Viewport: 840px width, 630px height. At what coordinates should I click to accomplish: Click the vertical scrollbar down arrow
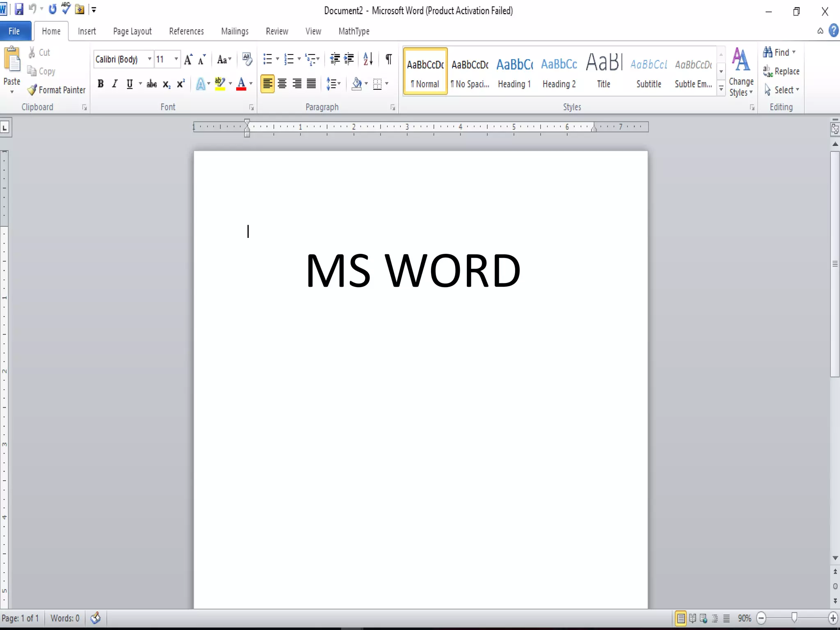[x=835, y=558]
